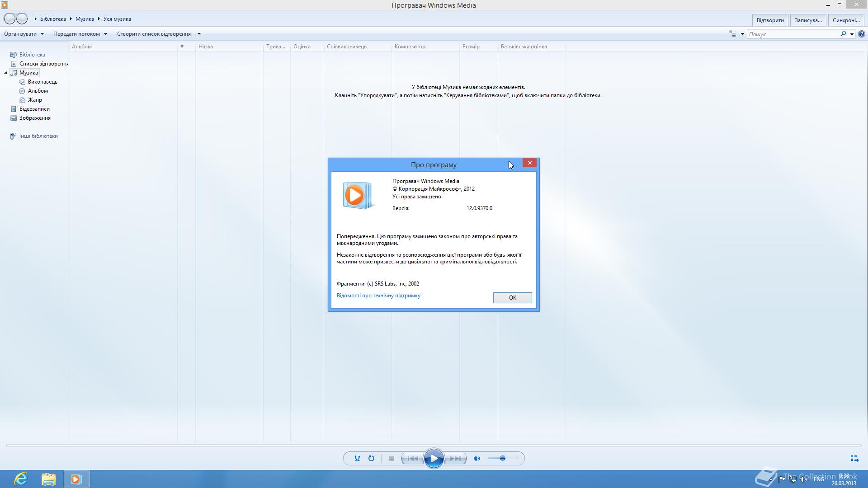
Task: Expand breadcrumb arrow before Уся музика
Action: pyautogui.click(x=99, y=19)
